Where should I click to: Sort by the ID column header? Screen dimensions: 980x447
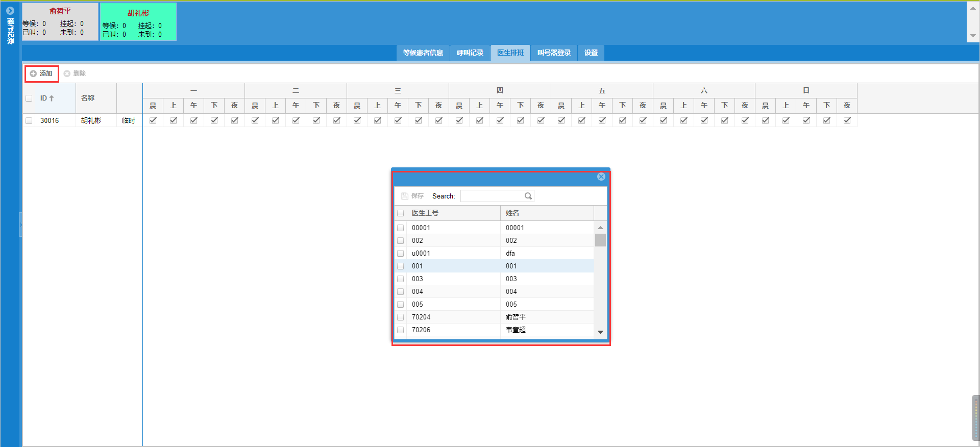56,98
